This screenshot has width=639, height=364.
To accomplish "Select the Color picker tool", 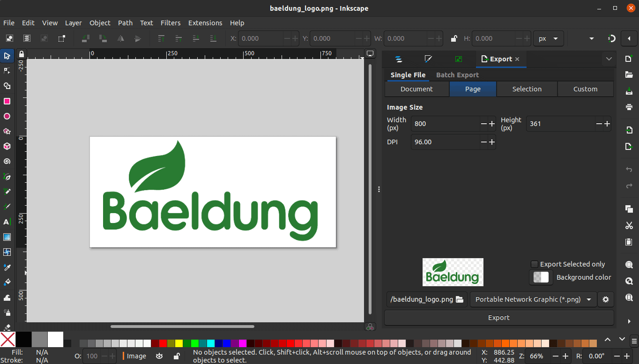I will click(x=7, y=267).
